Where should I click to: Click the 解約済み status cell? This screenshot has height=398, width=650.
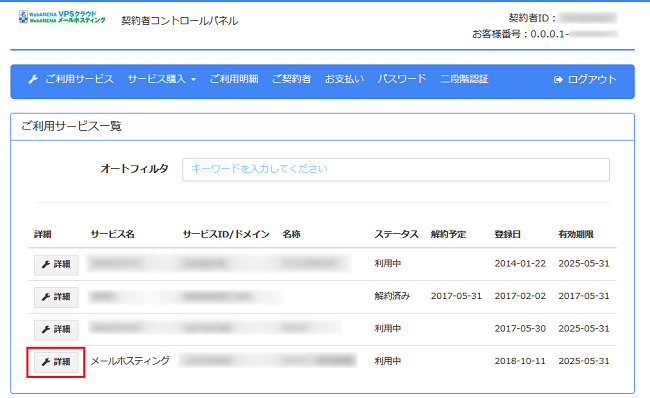(x=392, y=296)
